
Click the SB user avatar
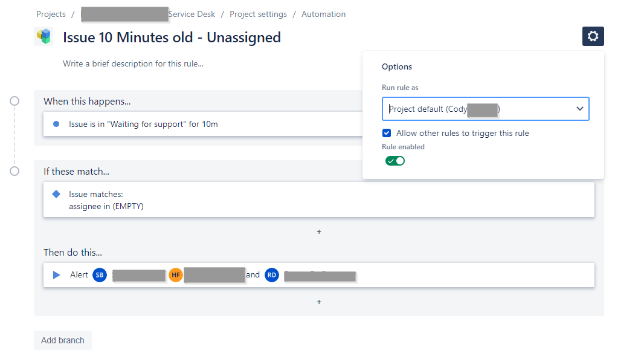pyautogui.click(x=100, y=275)
